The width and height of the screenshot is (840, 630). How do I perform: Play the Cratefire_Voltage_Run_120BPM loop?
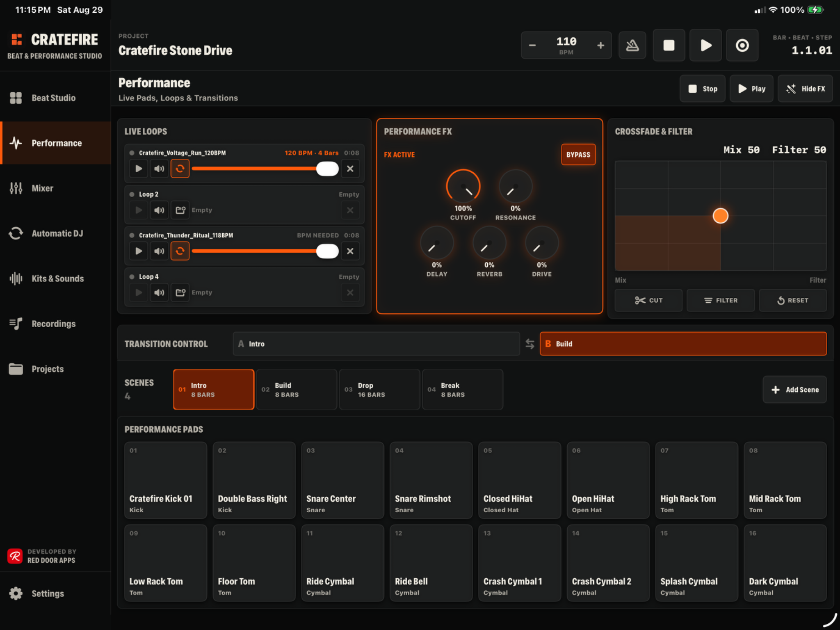click(139, 169)
